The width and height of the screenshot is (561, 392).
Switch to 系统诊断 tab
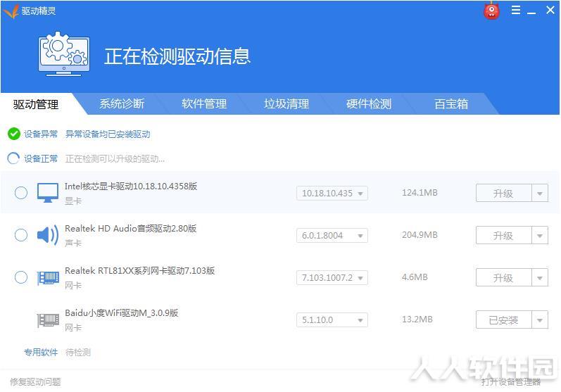[122, 103]
